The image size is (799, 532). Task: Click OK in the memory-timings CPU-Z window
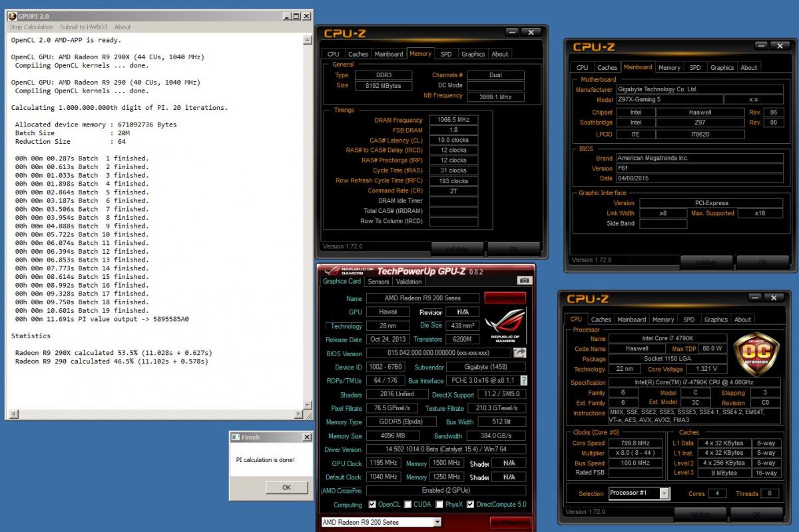513,249
